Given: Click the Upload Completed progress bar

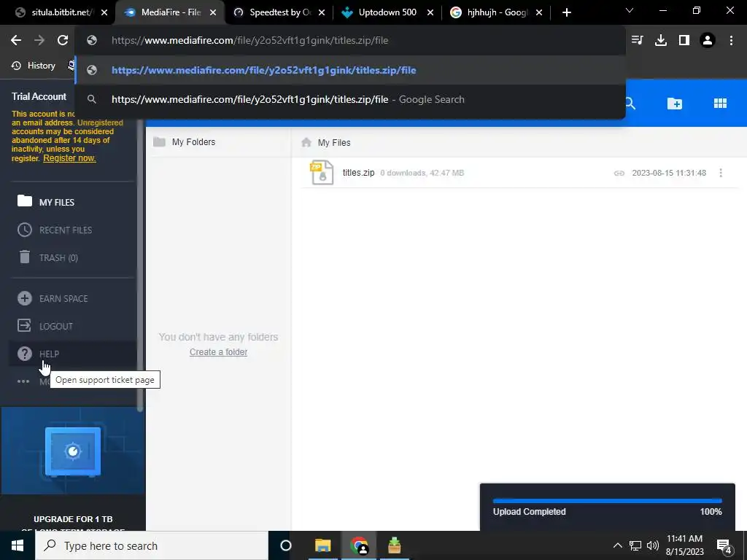Looking at the screenshot, I should [x=608, y=501].
